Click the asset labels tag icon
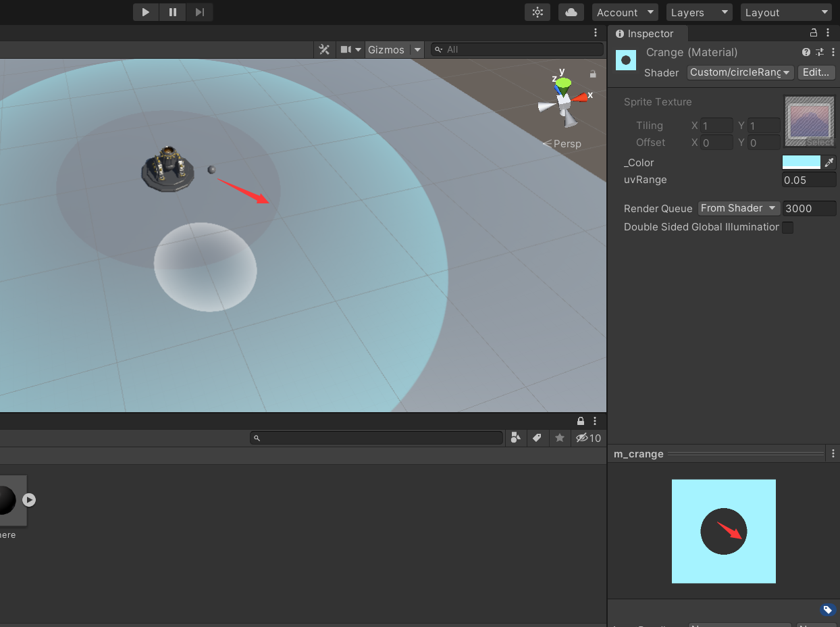This screenshot has width=840, height=627. [828, 610]
